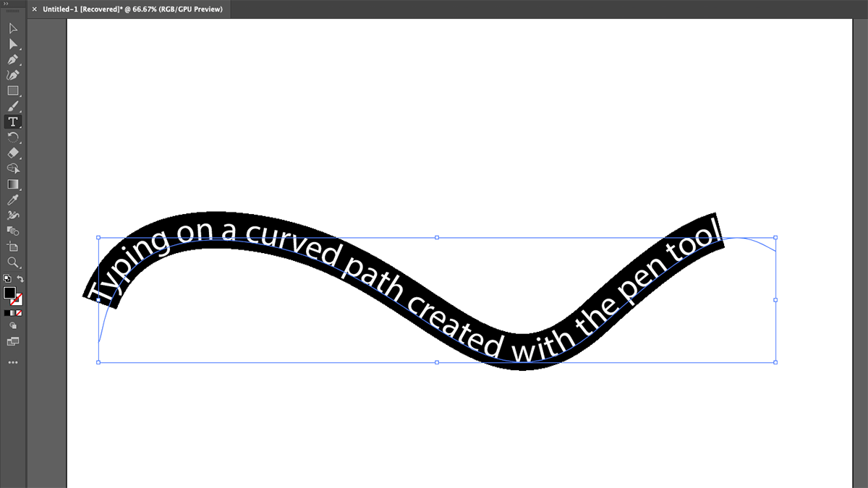Swap fill and stroke colors
Image resolution: width=868 pixels, height=488 pixels.
click(x=20, y=279)
